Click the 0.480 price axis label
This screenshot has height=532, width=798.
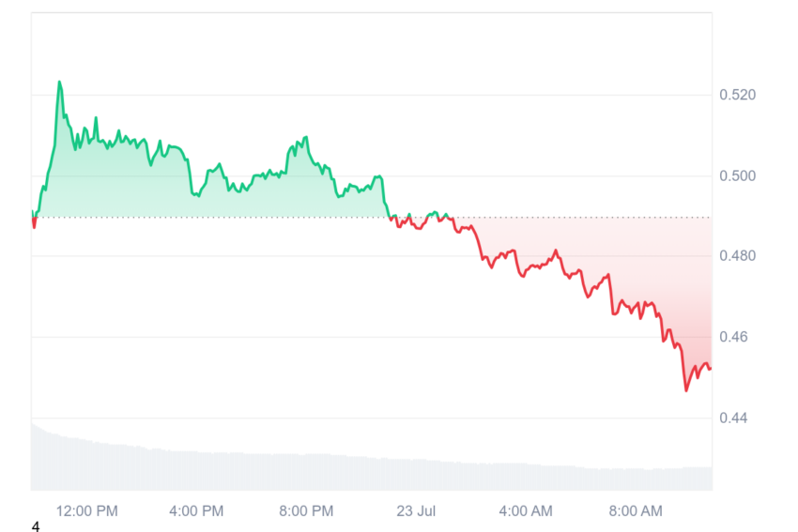(737, 256)
